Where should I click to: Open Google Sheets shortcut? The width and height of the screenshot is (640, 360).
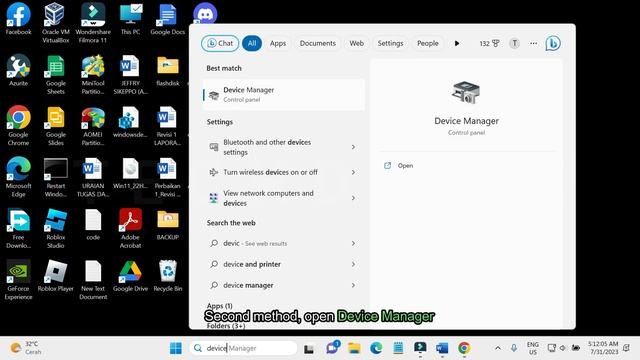coord(56,74)
